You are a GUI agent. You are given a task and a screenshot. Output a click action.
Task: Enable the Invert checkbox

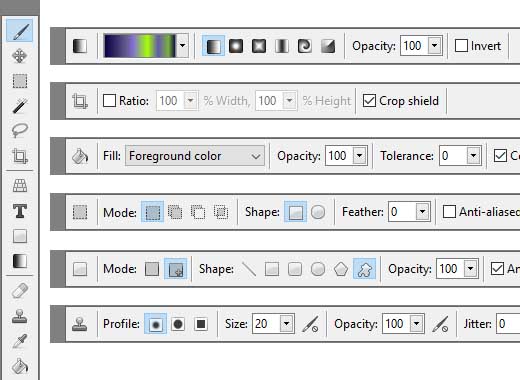pyautogui.click(x=461, y=46)
